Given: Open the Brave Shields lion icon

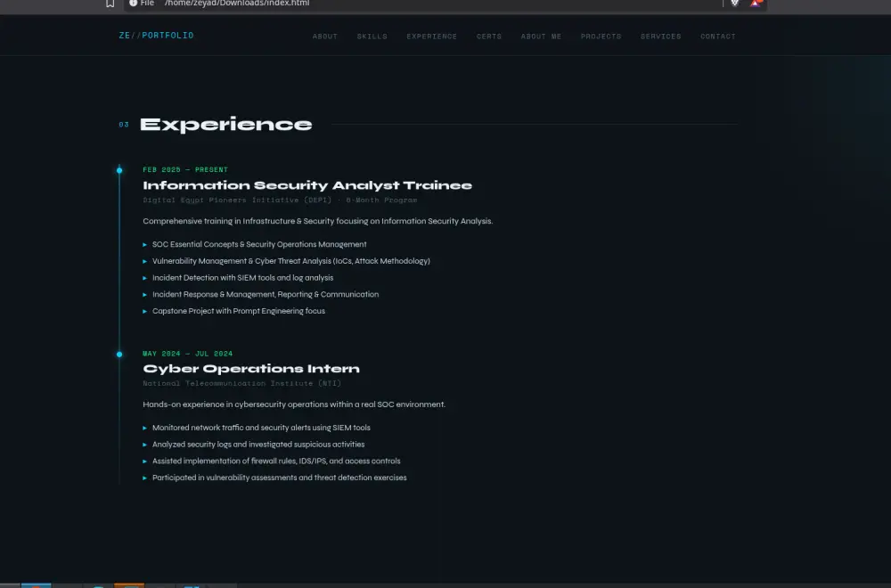Looking at the screenshot, I should tap(735, 3).
